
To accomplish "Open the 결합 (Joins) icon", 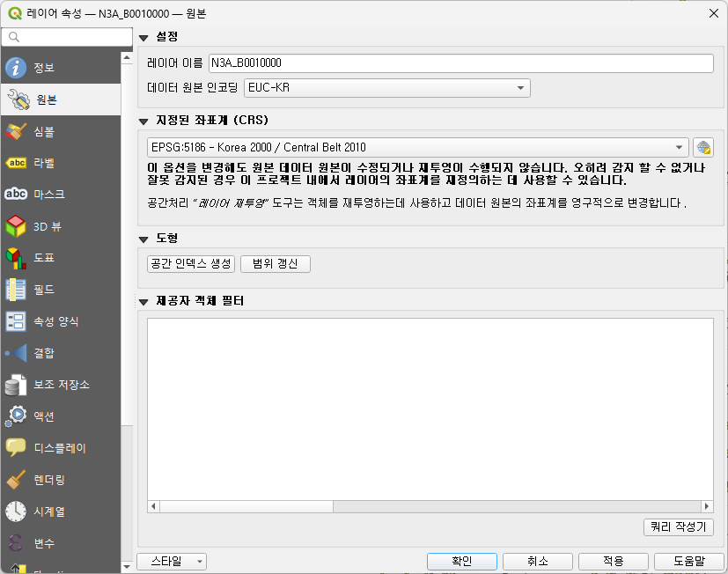I will tap(16, 353).
